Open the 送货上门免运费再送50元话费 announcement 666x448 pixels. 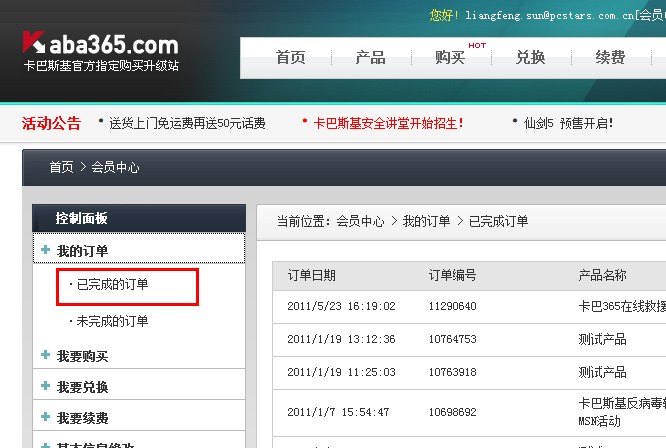point(187,123)
